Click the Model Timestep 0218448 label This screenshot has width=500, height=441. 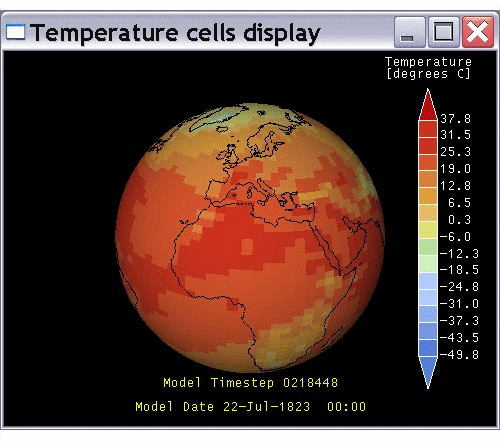tap(250, 382)
